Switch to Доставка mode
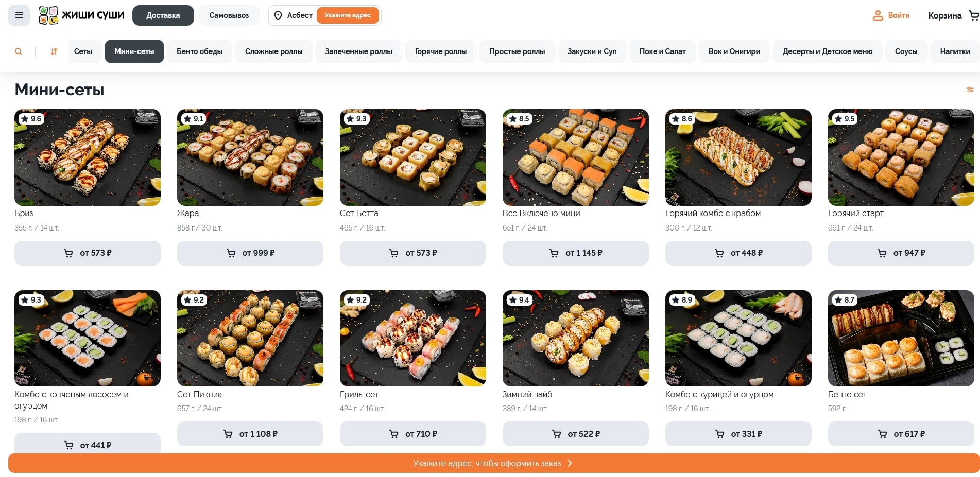Viewport: 980px width, 477px height. [x=163, y=15]
